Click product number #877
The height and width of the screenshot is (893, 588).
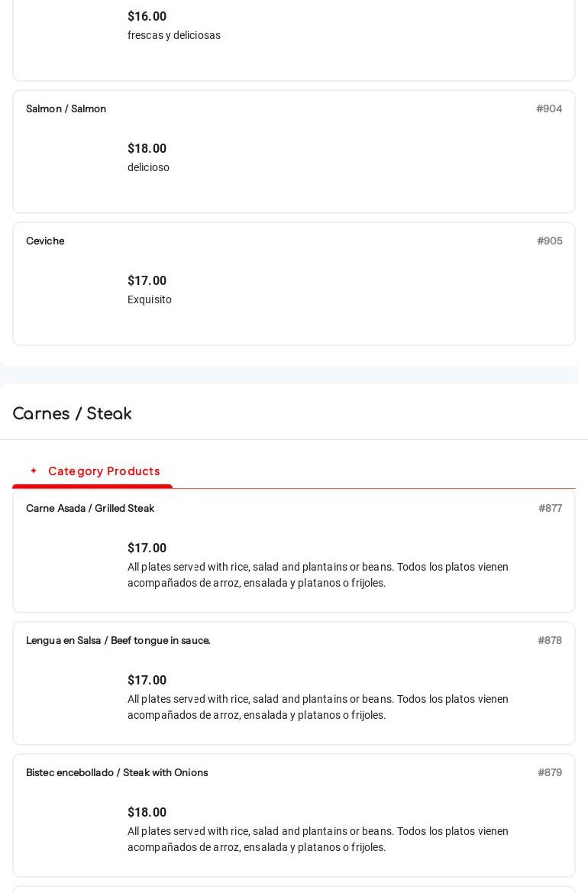click(550, 509)
